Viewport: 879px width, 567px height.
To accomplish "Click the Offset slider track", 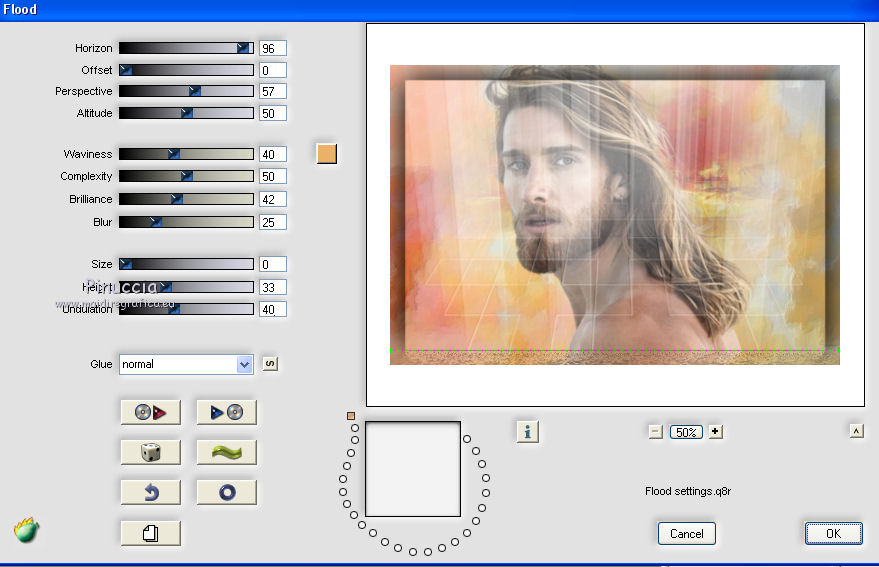I will coord(186,70).
